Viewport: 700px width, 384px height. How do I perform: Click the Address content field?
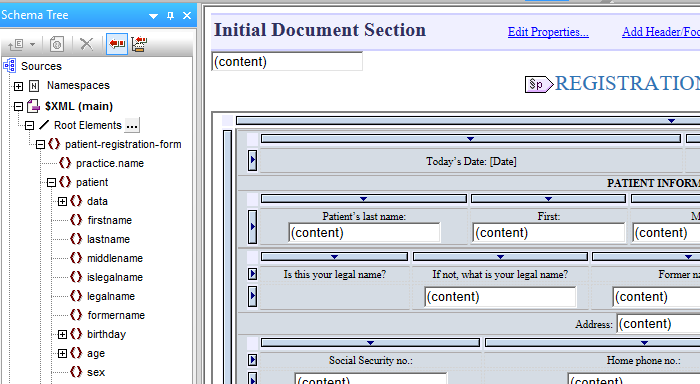click(658, 324)
